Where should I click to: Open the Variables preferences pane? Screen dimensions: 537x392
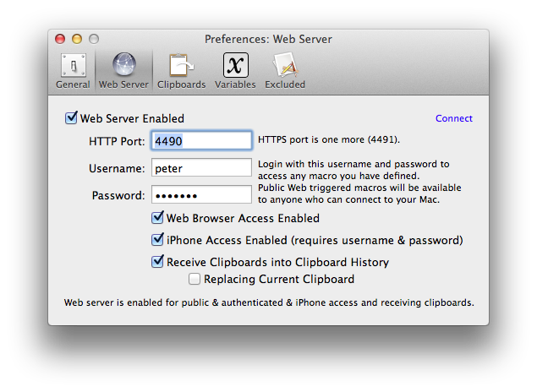point(235,70)
